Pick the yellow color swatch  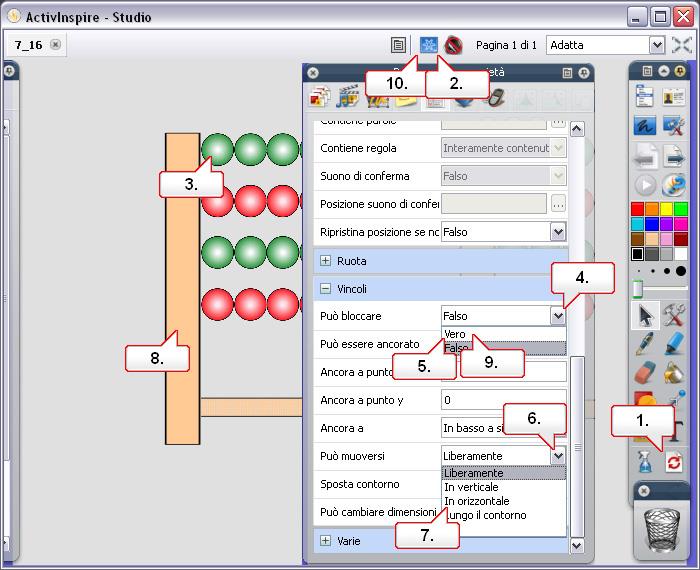tap(667, 208)
